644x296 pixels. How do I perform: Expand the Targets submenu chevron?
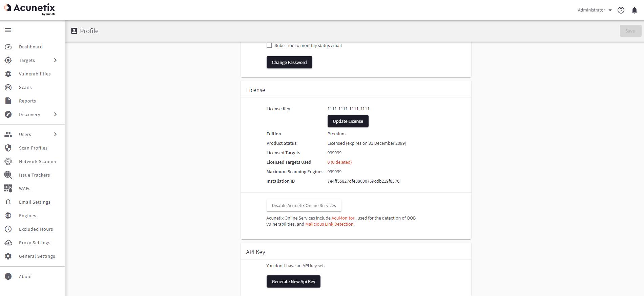pos(55,60)
